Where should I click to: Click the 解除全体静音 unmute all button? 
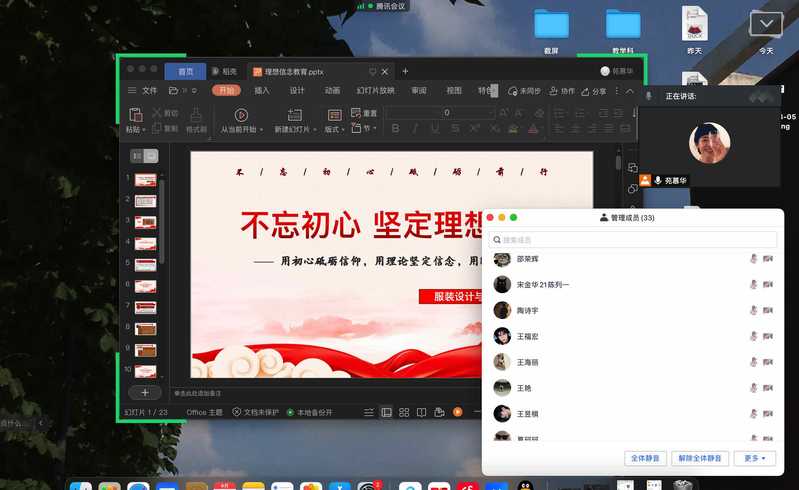(x=700, y=458)
